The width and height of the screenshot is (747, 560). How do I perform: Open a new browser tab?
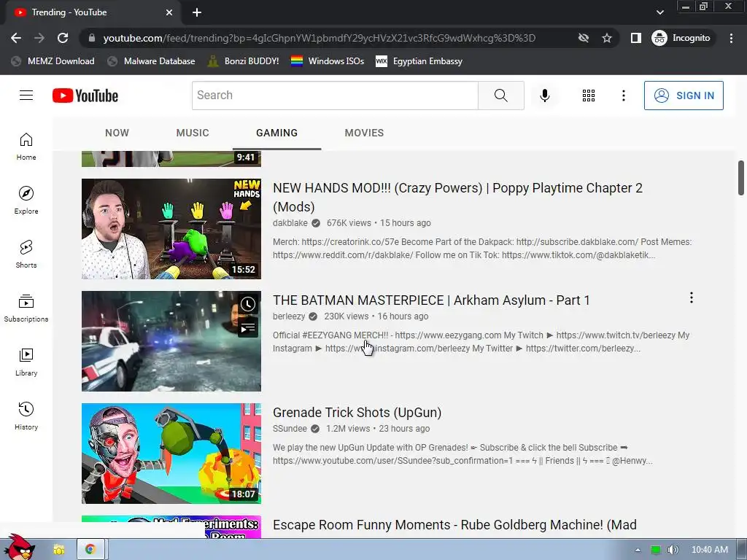(x=197, y=12)
